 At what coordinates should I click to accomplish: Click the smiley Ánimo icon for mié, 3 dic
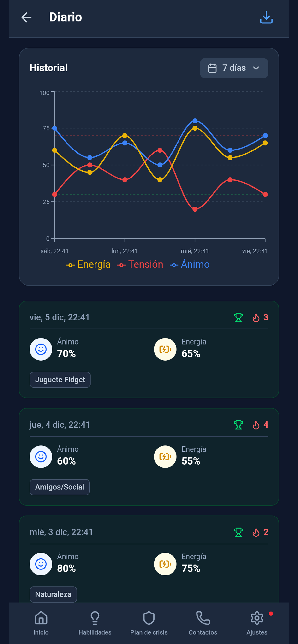pyautogui.click(x=41, y=564)
